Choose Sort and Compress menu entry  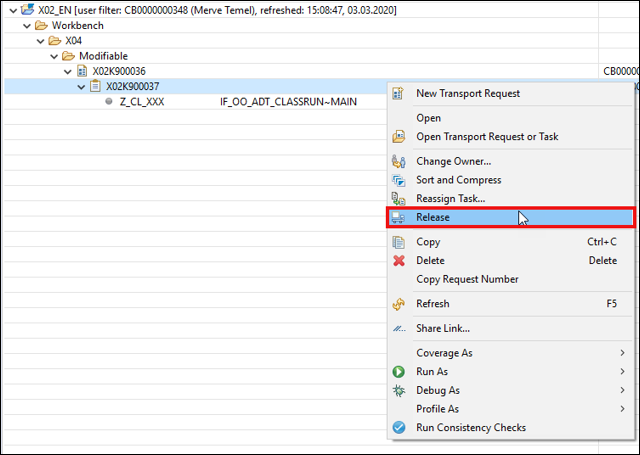pyautogui.click(x=511, y=180)
